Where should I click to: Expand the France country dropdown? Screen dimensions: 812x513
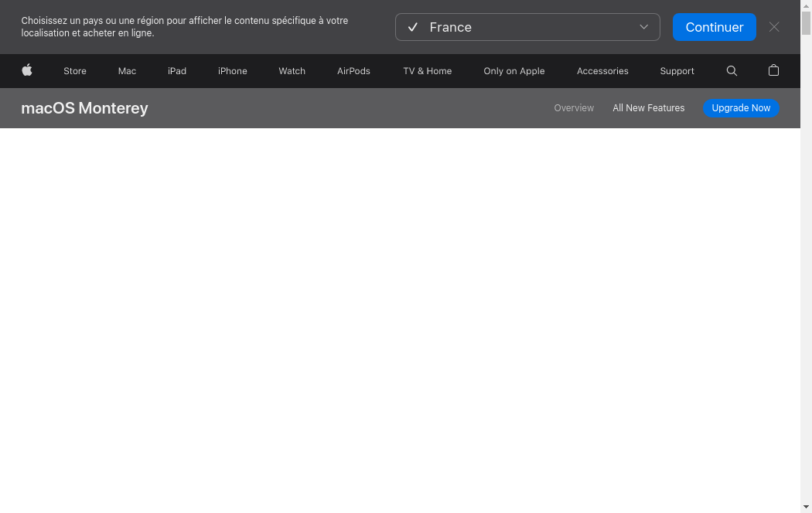coord(527,27)
